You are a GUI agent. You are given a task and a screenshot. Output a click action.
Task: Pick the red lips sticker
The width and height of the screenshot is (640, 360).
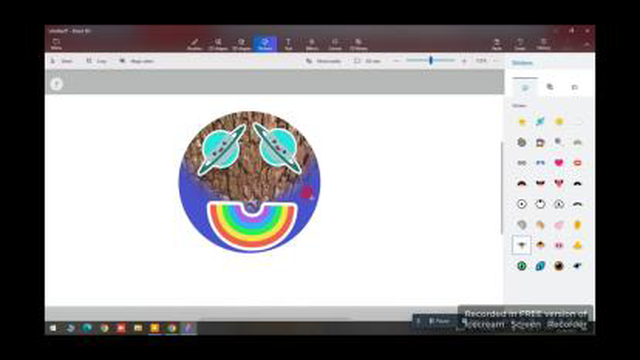577,163
